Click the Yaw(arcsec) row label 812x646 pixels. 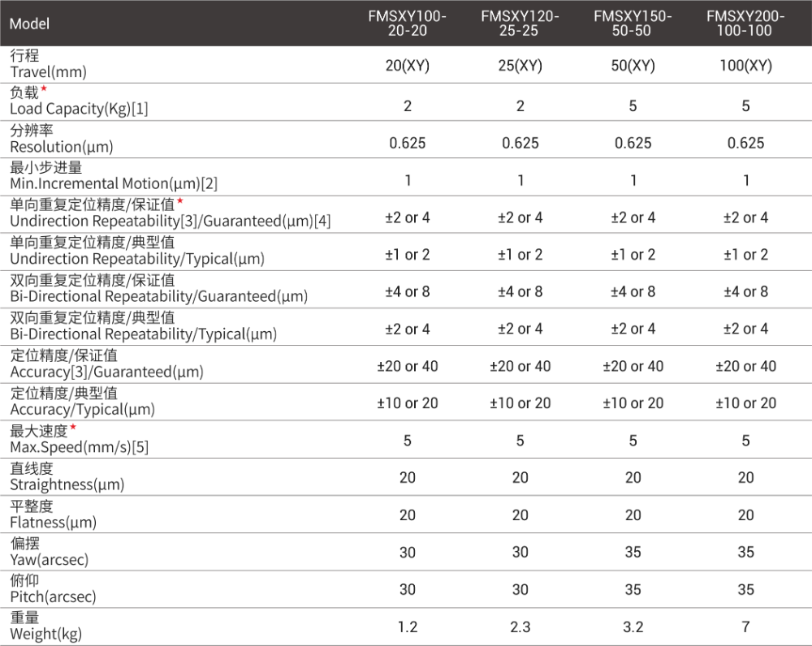(49, 559)
